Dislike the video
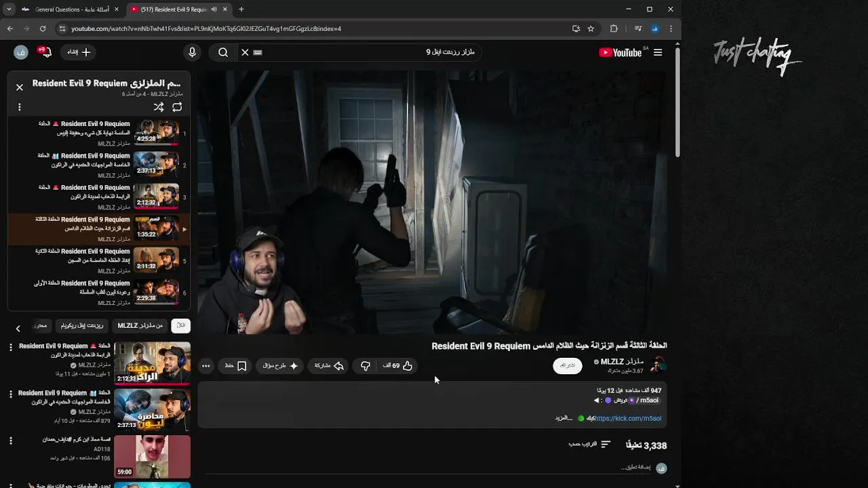The height and width of the screenshot is (488, 868). (366, 366)
